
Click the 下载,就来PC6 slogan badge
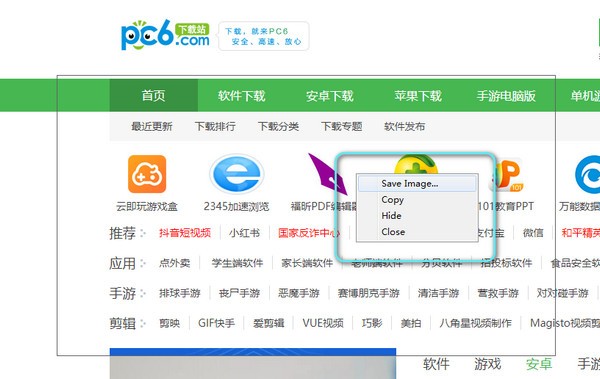pyautogui.click(x=264, y=36)
